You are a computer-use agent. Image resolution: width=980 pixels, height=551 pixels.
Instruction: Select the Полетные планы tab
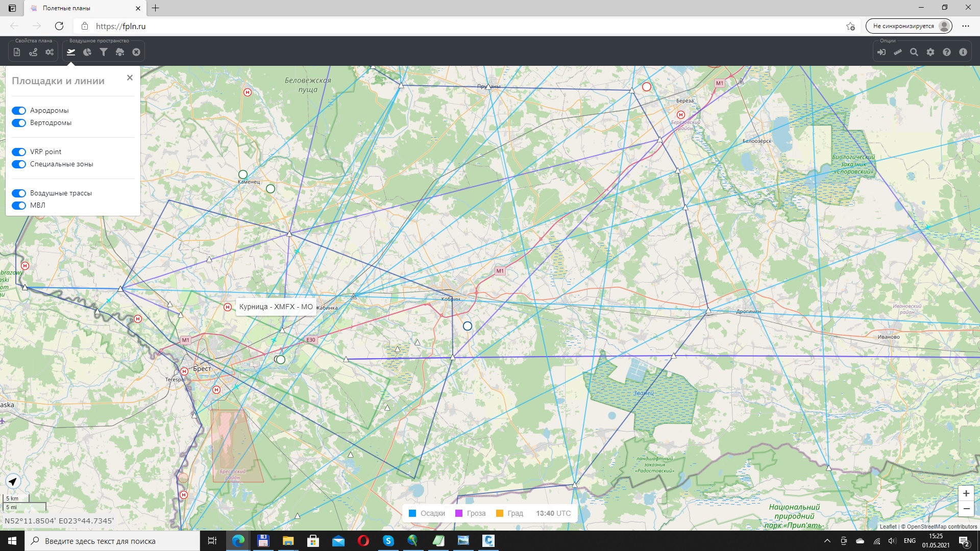pyautogui.click(x=85, y=8)
